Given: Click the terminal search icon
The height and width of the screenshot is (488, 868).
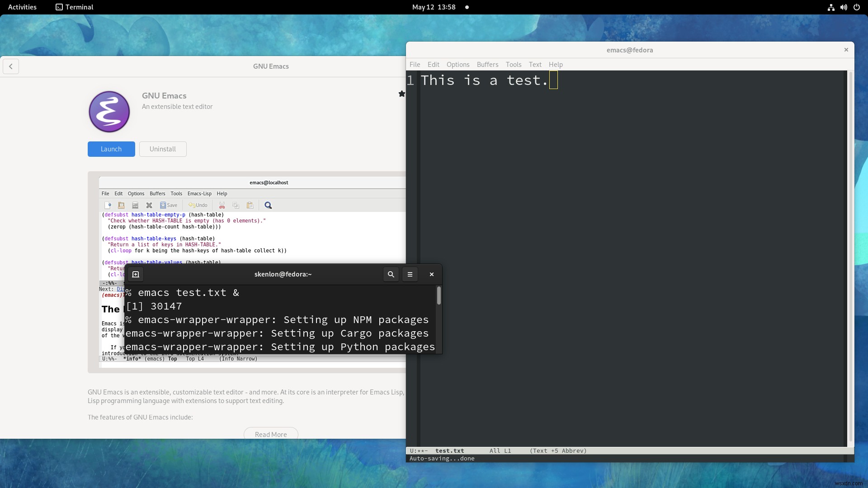Looking at the screenshot, I should pyautogui.click(x=391, y=274).
